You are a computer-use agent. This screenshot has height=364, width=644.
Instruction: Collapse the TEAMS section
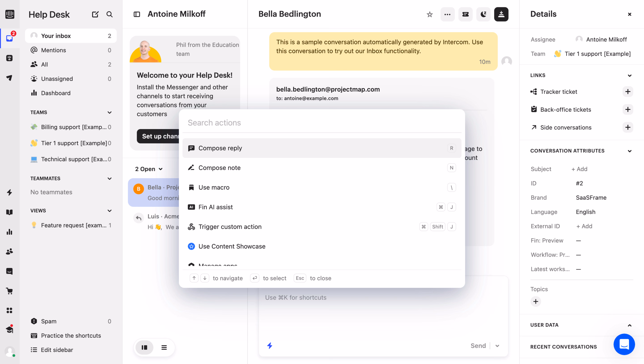[x=109, y=113]
